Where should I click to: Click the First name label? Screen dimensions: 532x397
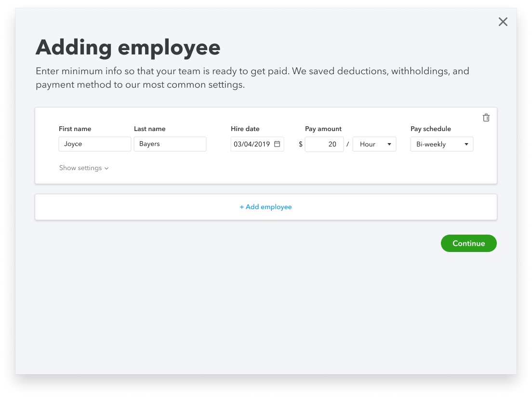75,129
